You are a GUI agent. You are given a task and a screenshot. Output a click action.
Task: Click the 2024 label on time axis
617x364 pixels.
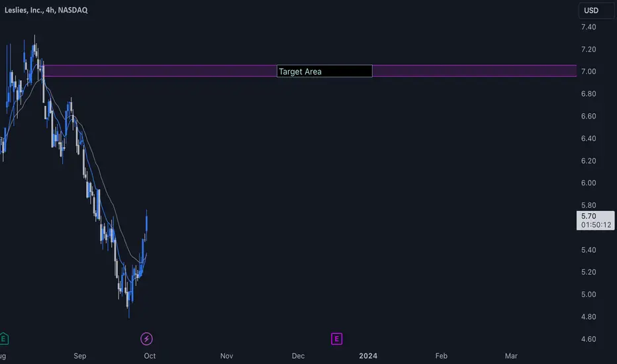(x=368, y=356)
